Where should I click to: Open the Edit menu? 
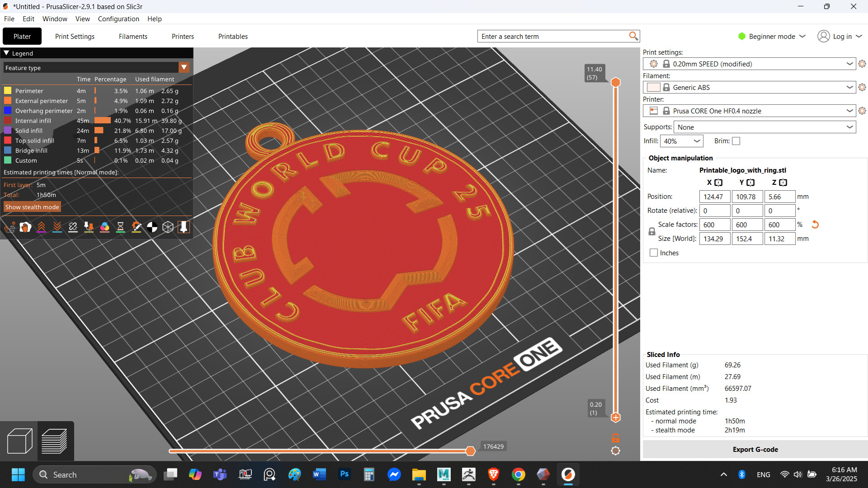click(x=28, y=19)
